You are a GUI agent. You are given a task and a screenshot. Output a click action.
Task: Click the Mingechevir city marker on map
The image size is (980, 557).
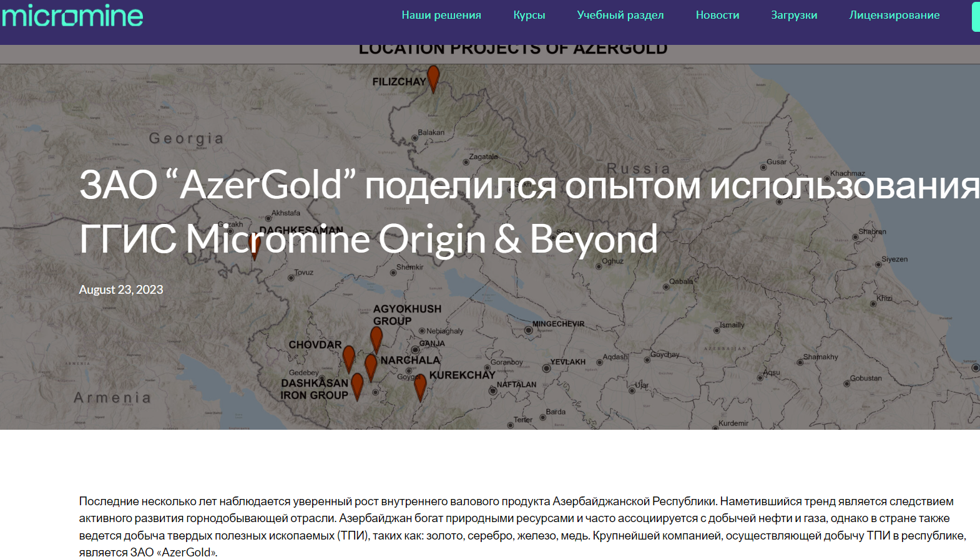pos(529,331)
